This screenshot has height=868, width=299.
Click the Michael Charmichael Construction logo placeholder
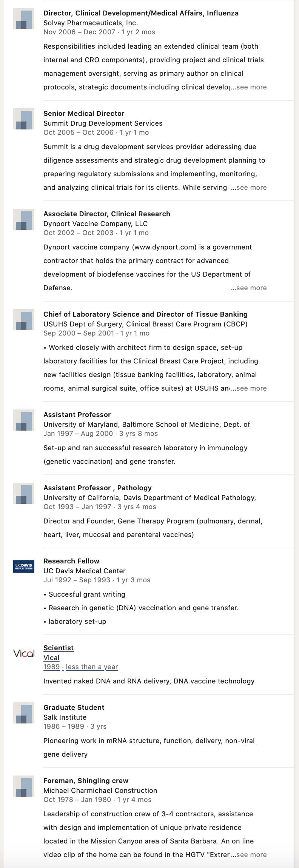point(24,786)
